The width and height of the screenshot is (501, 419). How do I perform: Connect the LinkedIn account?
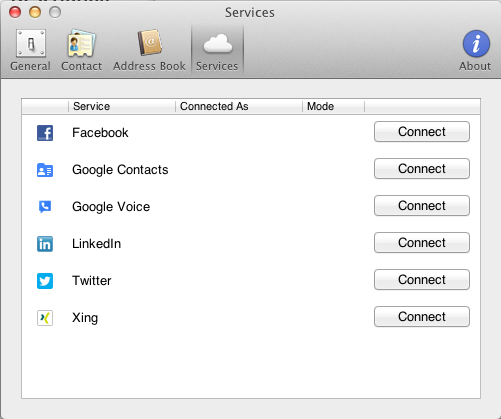click(x=422, y=243)
